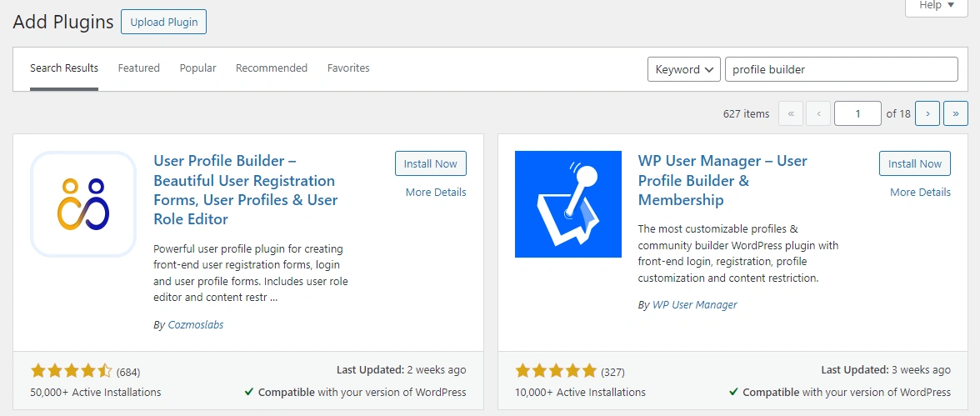Open the Favorites tab

348,68
